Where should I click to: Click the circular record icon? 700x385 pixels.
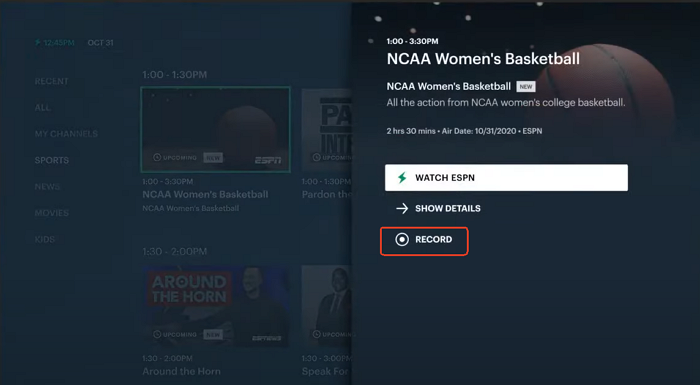pyautogui.click(x=402, y=239)
